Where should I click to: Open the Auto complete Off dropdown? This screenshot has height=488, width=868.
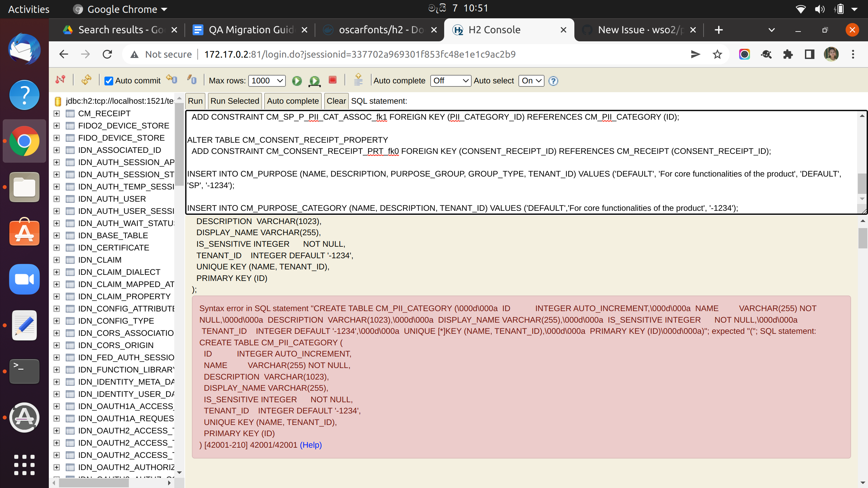(450, 81)
